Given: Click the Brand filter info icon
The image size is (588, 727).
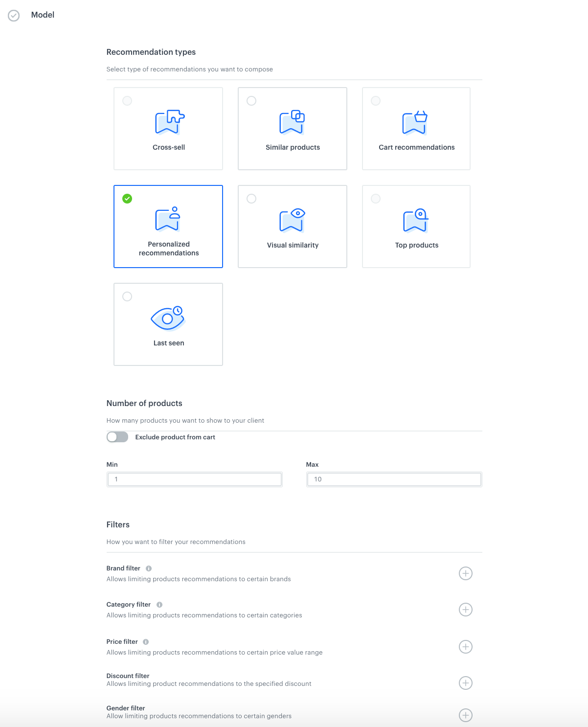Looking at the screenshot, I should coord(148,568).
